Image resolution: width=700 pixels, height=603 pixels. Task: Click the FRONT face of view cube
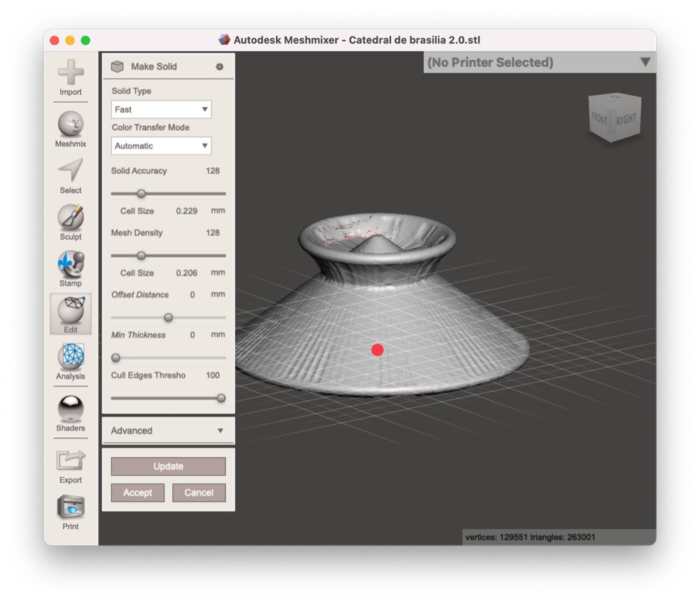pos(600,119)
